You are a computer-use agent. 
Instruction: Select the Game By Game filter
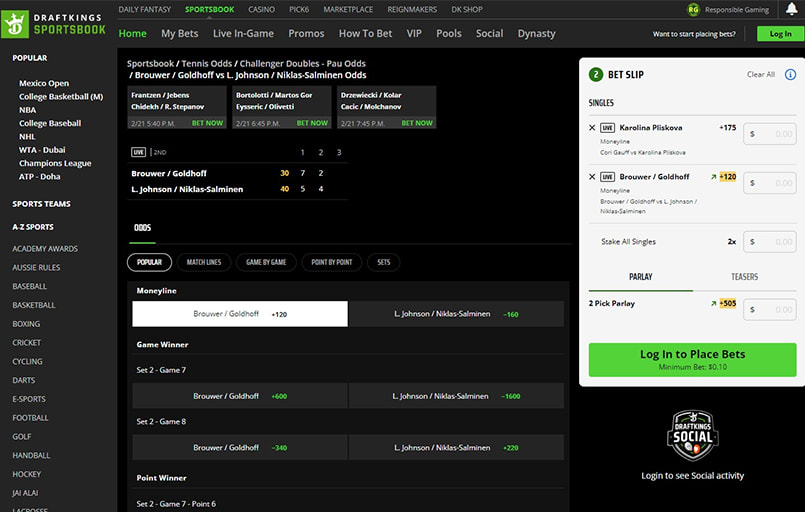[x=266, y=262]
